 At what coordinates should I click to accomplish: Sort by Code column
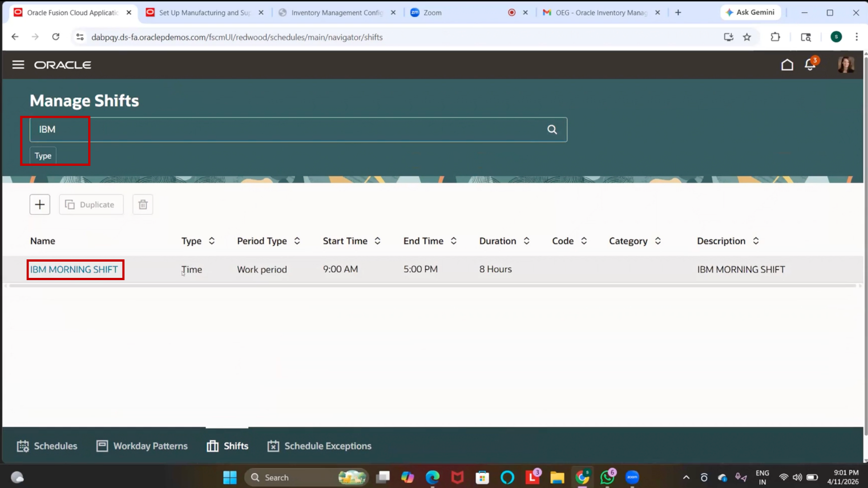[x=584, y=241]
